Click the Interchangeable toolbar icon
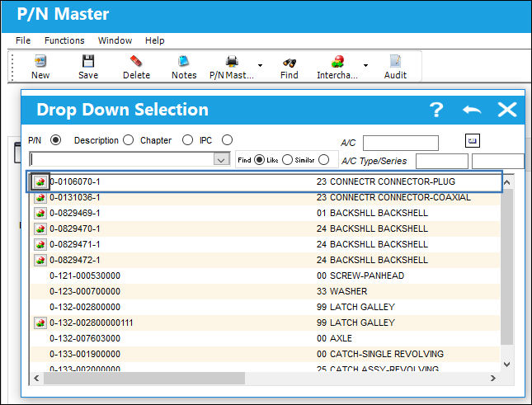 (337, 61)
